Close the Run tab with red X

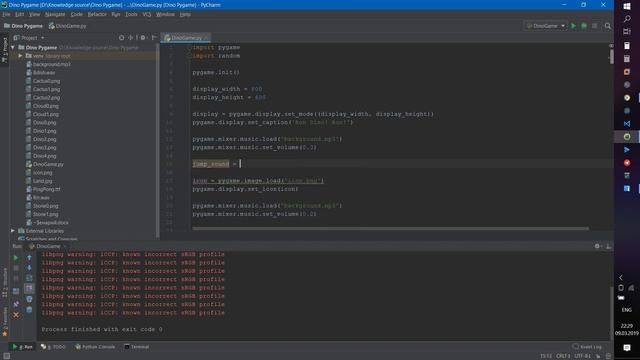coord(16,315)
